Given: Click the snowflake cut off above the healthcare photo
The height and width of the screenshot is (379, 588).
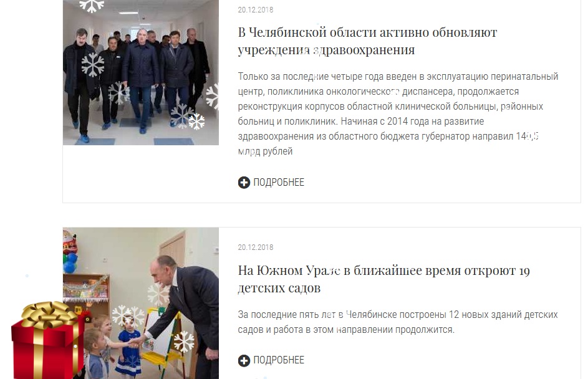Looking at the screenshot, I should [x=92, y=5].
